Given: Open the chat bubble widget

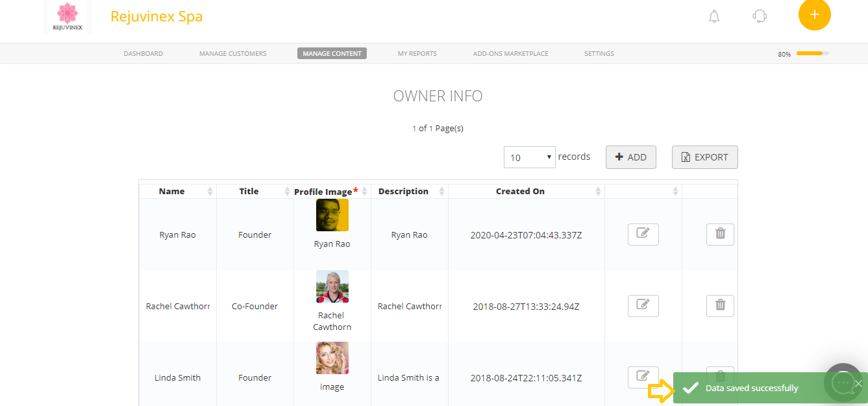Looking at the screenshot, I should pyautogui.click(x=843, y=382).
